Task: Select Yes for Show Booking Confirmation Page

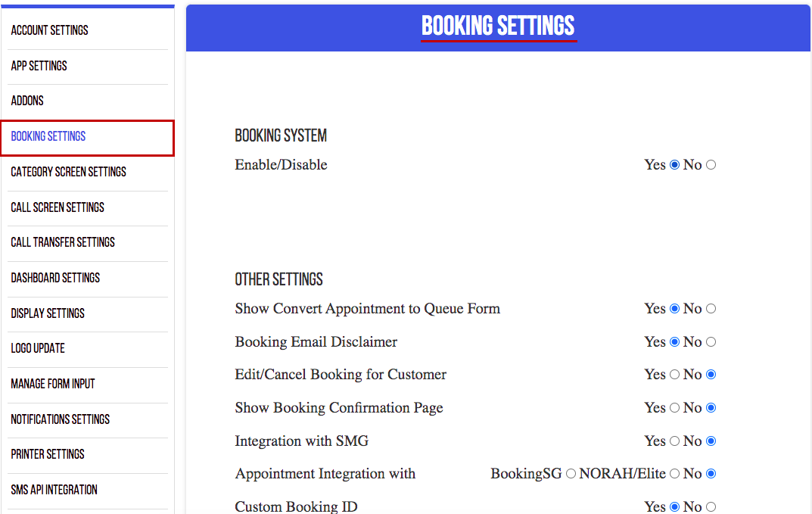Action: pos(674,408)
